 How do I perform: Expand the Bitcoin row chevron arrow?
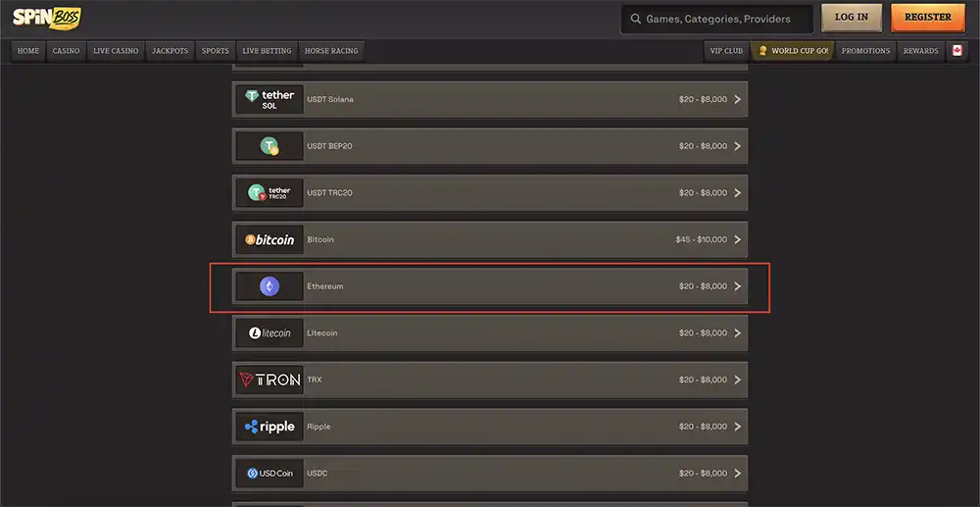738,239
